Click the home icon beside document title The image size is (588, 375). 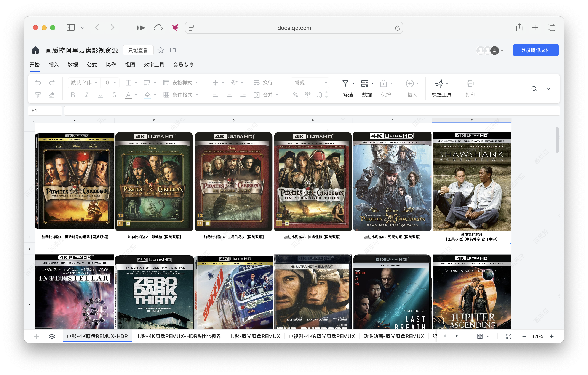pos(35,50)
